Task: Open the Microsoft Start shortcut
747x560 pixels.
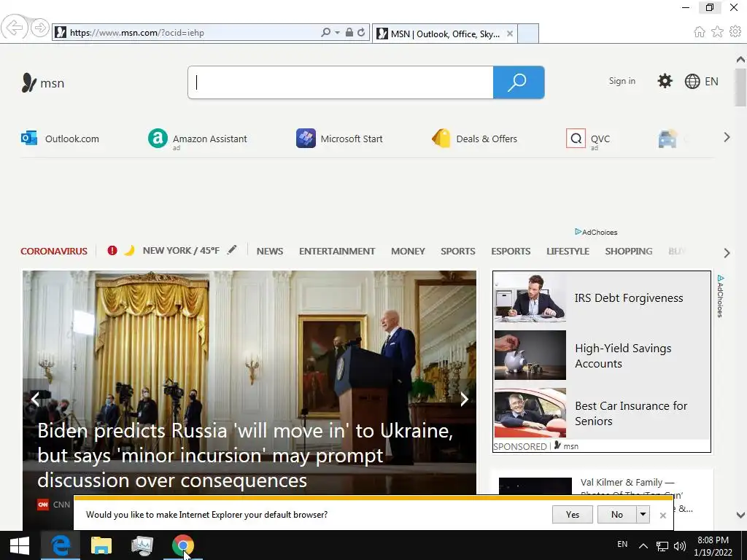Action: 339,139
